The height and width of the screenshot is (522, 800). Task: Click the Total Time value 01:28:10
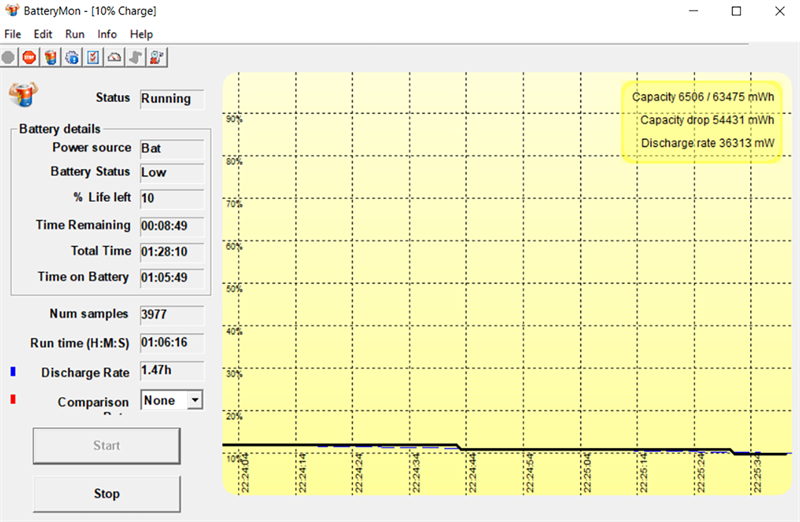[x=172, y=252]
